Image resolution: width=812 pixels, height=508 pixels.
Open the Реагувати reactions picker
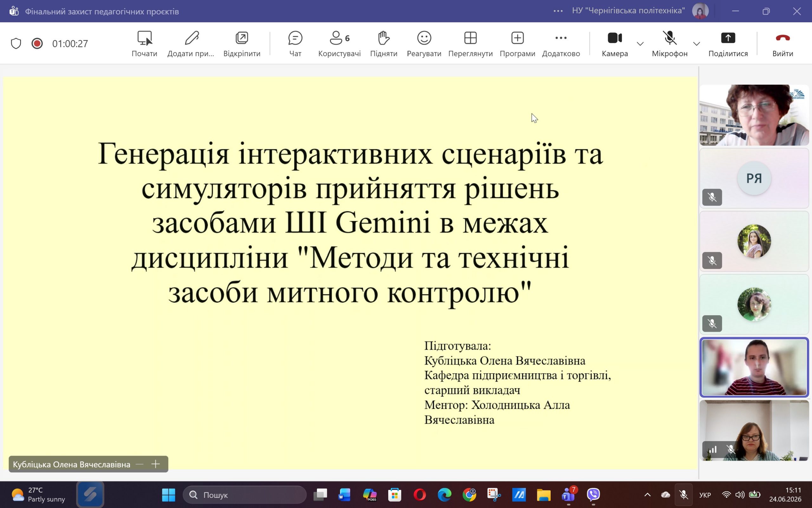click(x=424, y=44)
